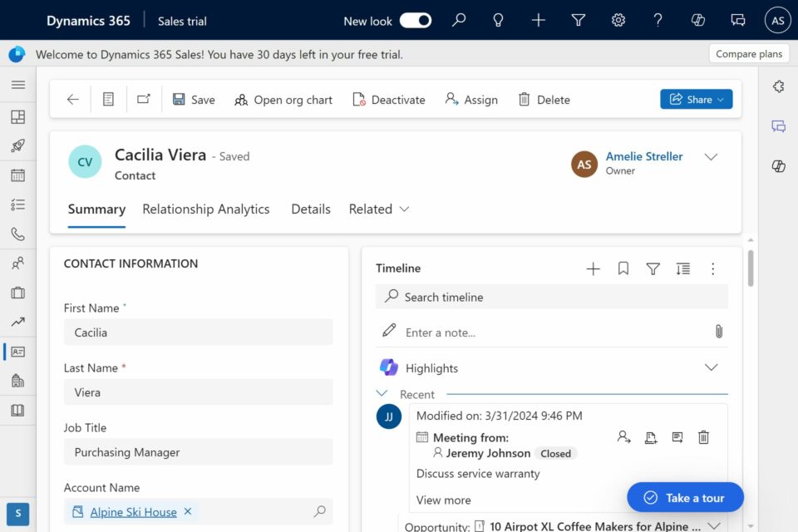The image size is (798, 532).
Task: Click the attach file paperclip icon
Action: pos(719,332)
